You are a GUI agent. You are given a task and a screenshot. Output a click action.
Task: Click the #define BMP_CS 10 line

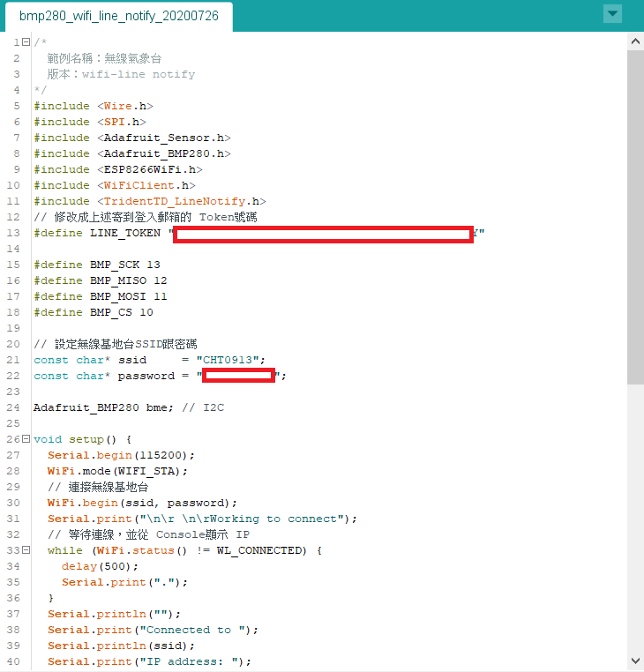pos(94,312)
